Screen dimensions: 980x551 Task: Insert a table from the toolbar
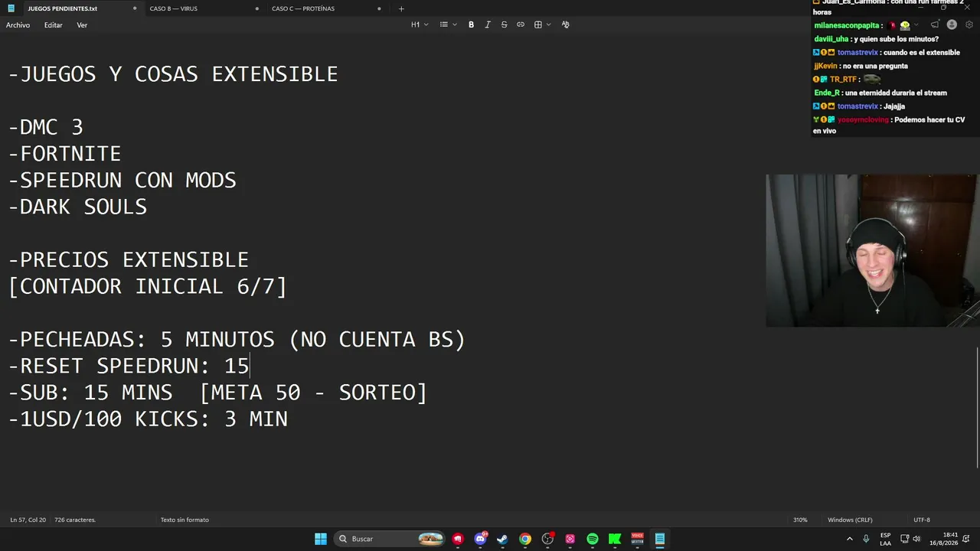coord(538,24)
